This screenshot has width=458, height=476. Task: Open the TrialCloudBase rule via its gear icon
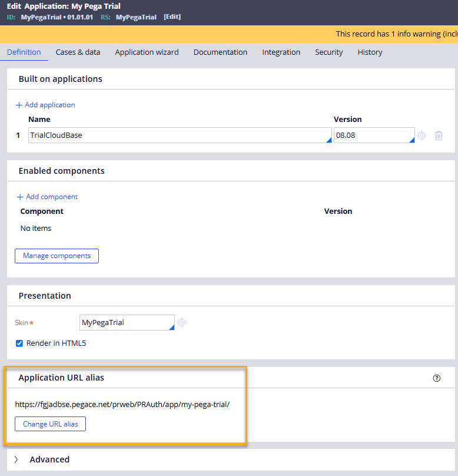[x=421, y=135]
